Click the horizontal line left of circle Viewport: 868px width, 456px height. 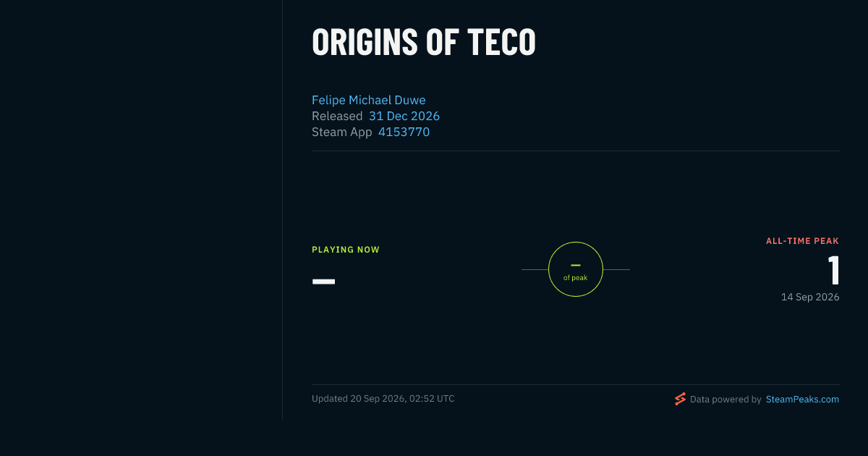pos(535,269)
